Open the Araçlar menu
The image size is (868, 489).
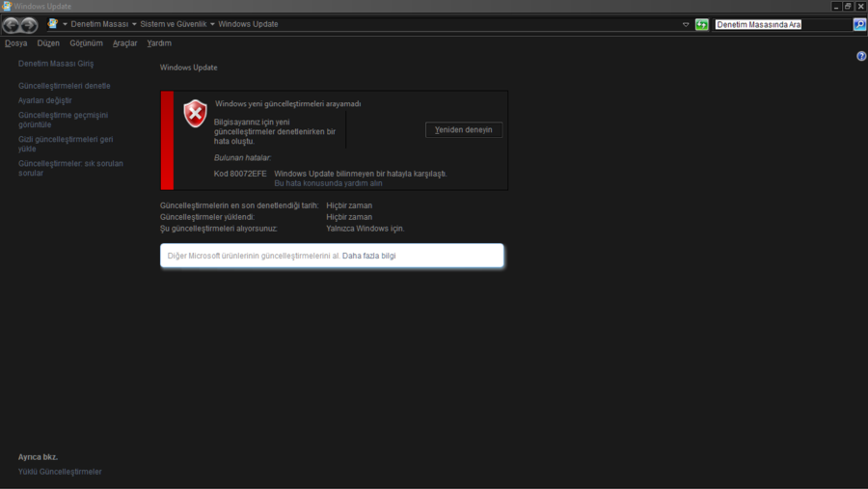(124, 43)
